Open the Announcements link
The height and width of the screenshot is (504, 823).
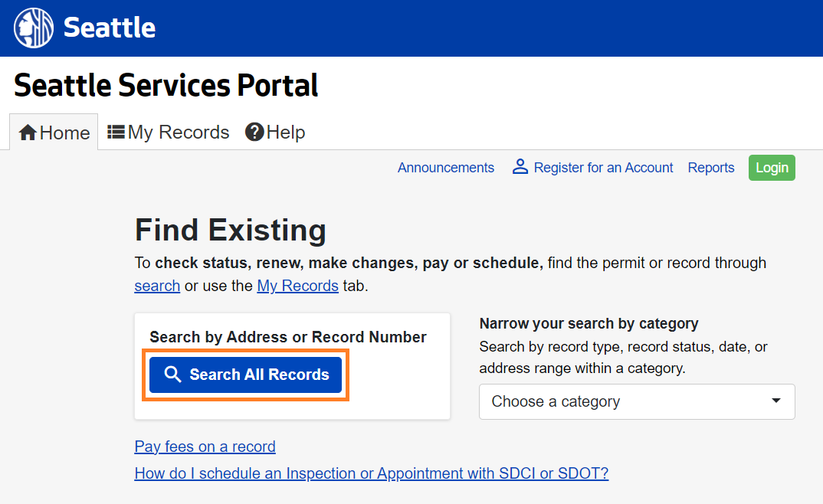tap(445, 168)
